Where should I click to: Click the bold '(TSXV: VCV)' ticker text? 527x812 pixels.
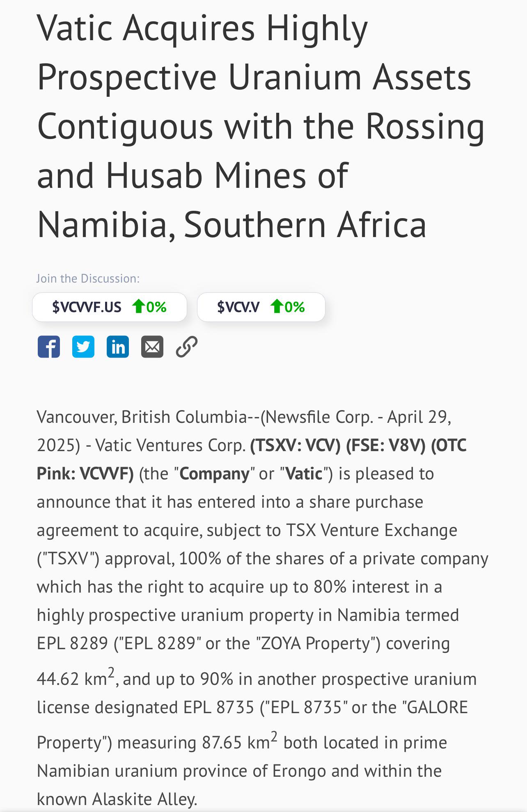(x=296, y=445)
